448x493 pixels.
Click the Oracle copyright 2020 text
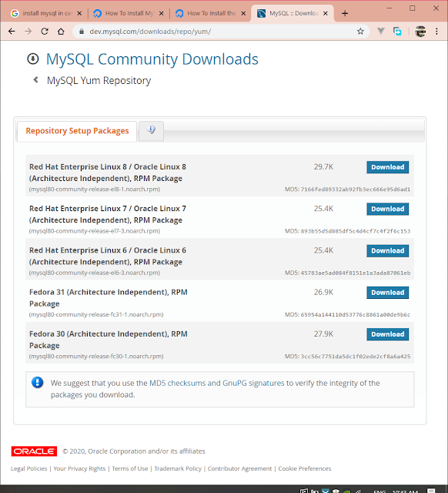point(133,451)
